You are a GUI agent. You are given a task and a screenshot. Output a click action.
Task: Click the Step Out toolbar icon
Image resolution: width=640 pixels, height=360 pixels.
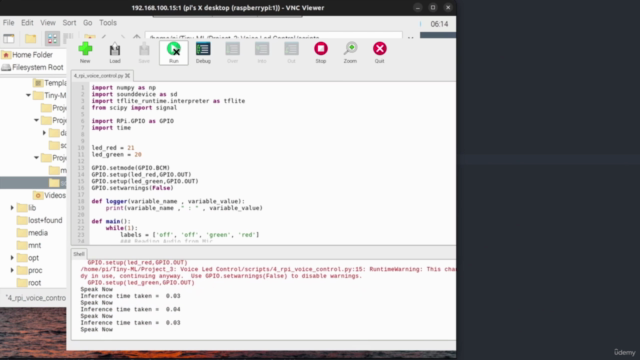point(291,53)
